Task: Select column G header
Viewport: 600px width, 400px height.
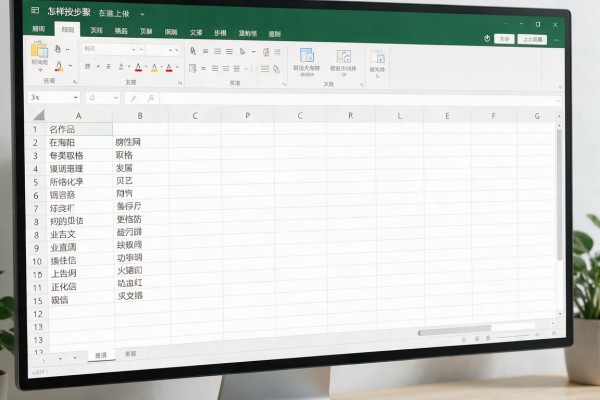Action: pyautogui.click(x=537, y=116)
